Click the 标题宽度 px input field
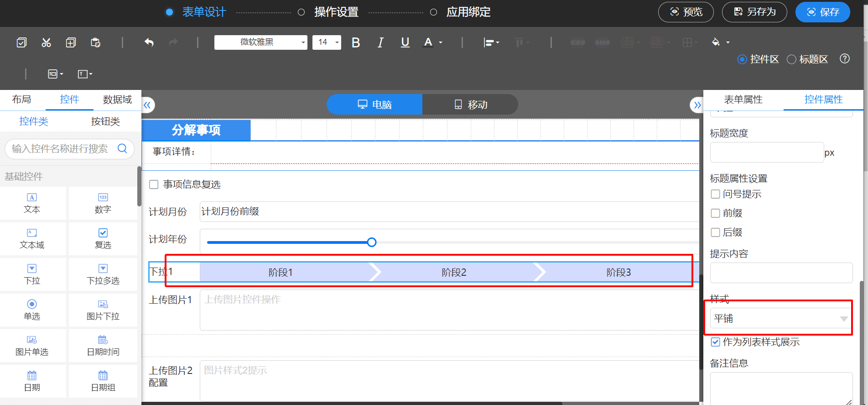868x405 pixels. point(767,153)
